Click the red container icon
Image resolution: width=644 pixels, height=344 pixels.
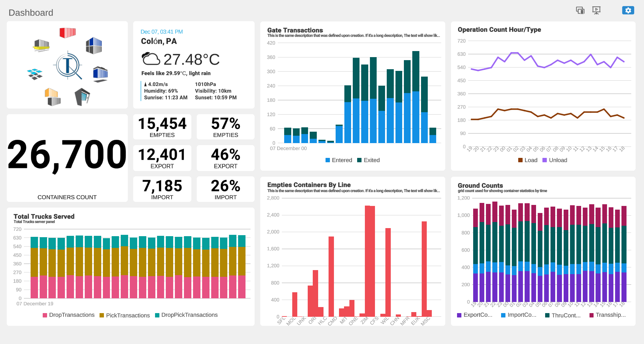(68, 33)
